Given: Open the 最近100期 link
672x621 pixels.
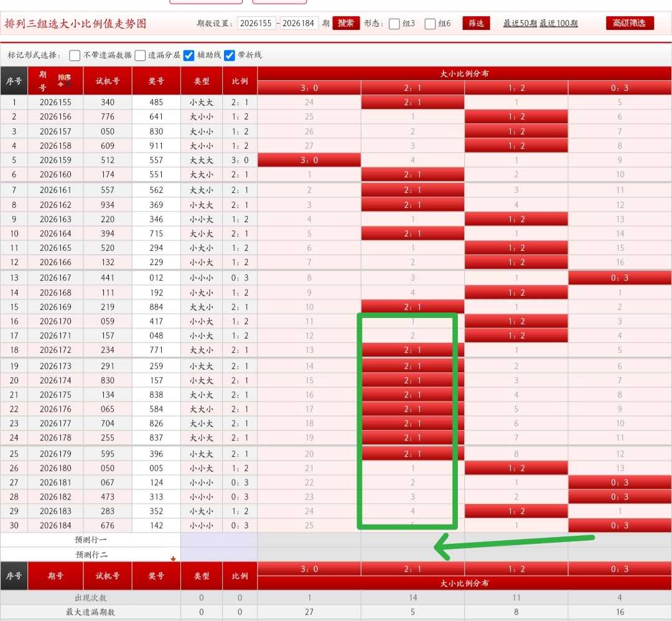Looking at the screenshot, I should click(x=558, y=23).
